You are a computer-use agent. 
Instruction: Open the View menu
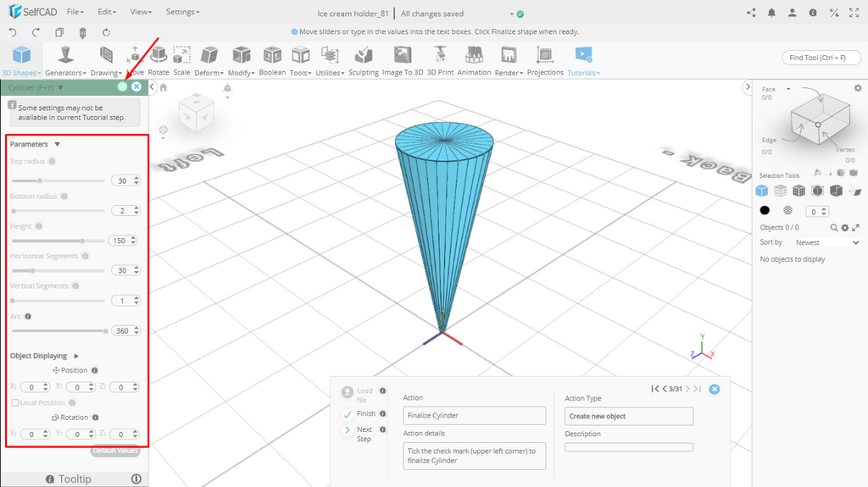point(142,12)
